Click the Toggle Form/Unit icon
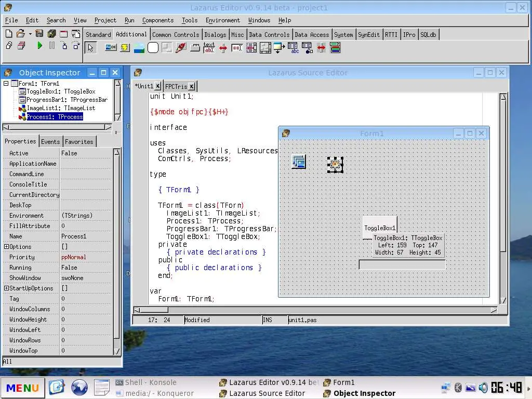Image resolution: width=532 pixels, height=399 pixels. (76, 34)
